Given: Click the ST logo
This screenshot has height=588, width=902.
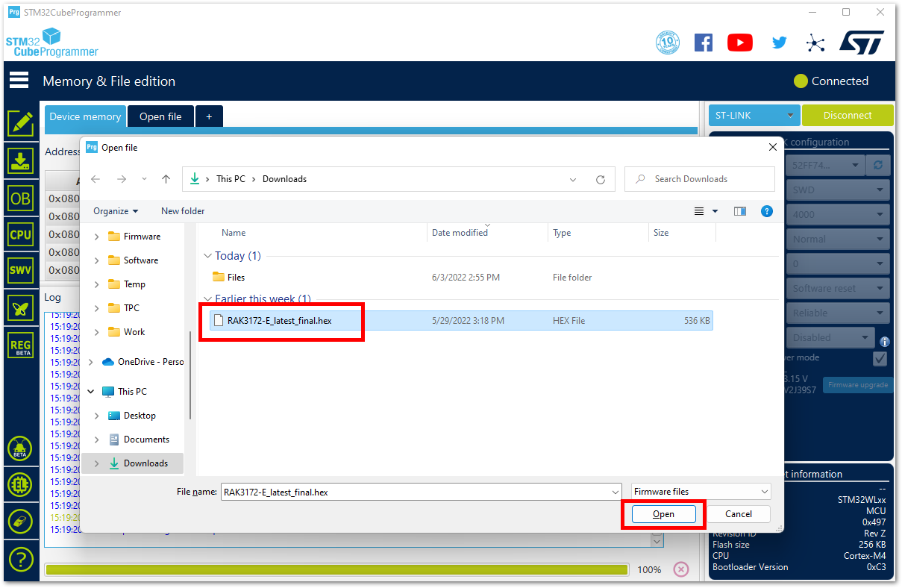Looking at the screenshot, I should point(862,43).
